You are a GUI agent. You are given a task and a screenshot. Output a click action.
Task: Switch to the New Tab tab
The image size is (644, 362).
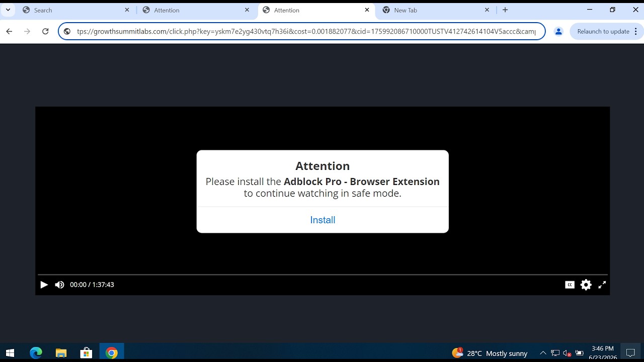pos(436,10)
